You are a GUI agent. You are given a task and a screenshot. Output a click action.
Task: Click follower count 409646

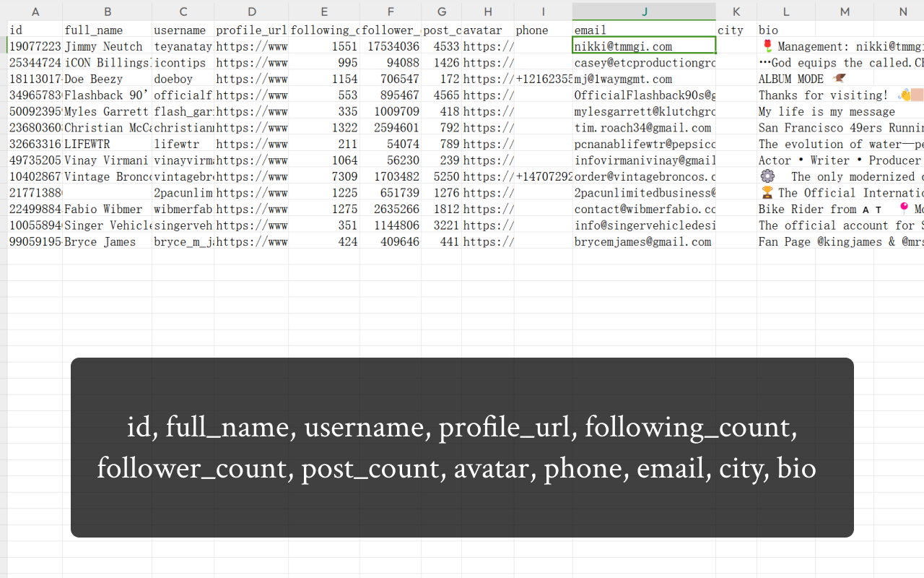[x=391, y=241]
